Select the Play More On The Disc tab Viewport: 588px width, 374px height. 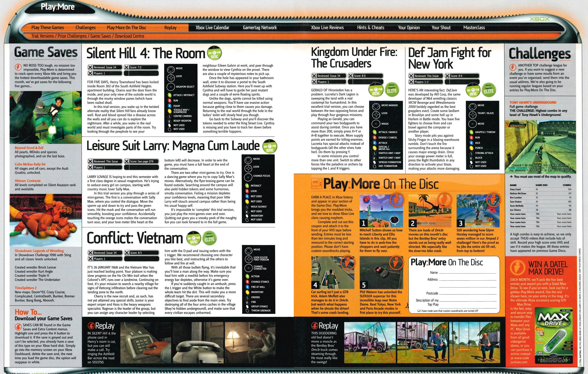(x=126, y=28)
